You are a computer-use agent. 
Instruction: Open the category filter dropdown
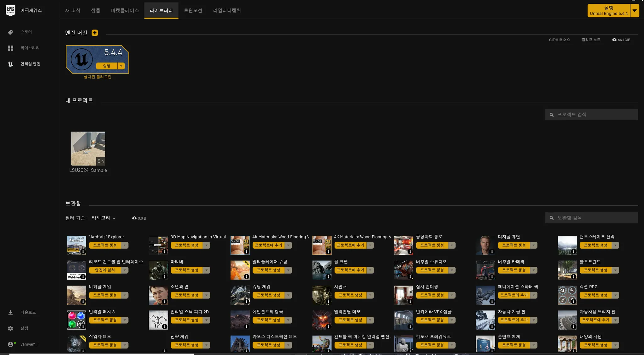pos(103,218)
